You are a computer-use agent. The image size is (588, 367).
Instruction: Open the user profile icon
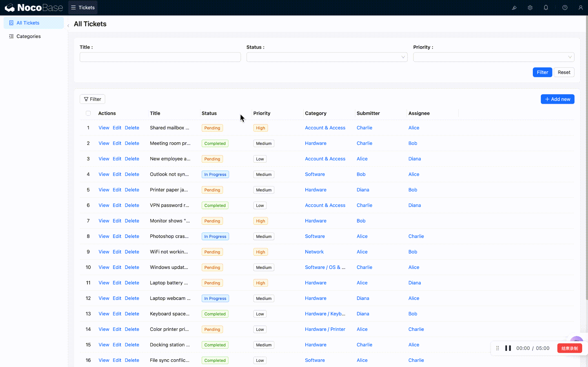click(581, 8)
